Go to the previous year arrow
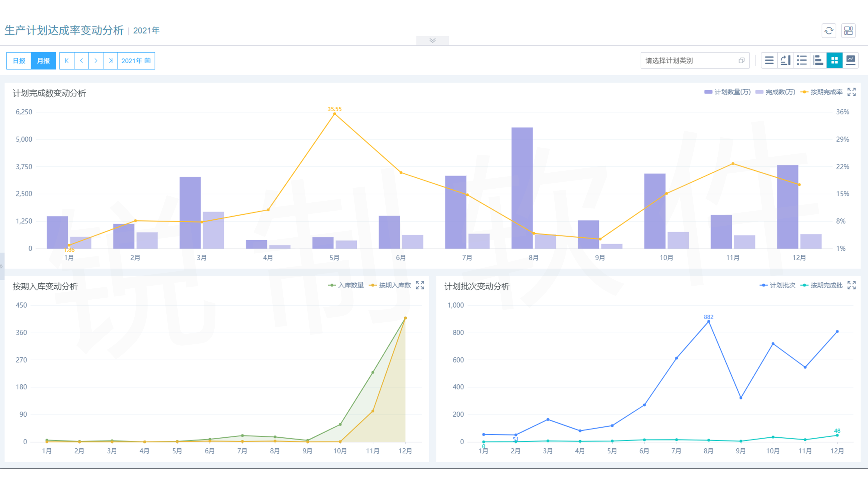The height and width of the screenshot is (486, 868). click(x=81, y=61)
